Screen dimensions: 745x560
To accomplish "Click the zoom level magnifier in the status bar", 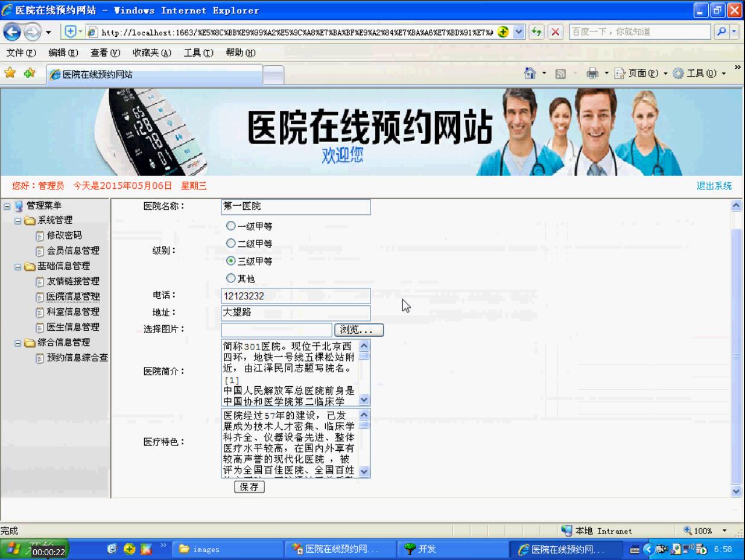I will [688, 530].
